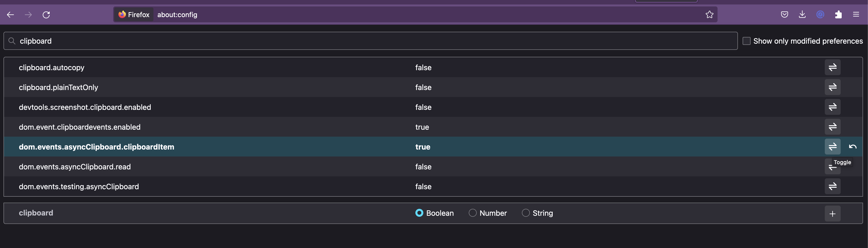The height and width of the screenshot is (248, 868).
Task: Select dom.event.clipboardevents.enabled preference name
Action: pyautogui.click(x=79, y=127)
